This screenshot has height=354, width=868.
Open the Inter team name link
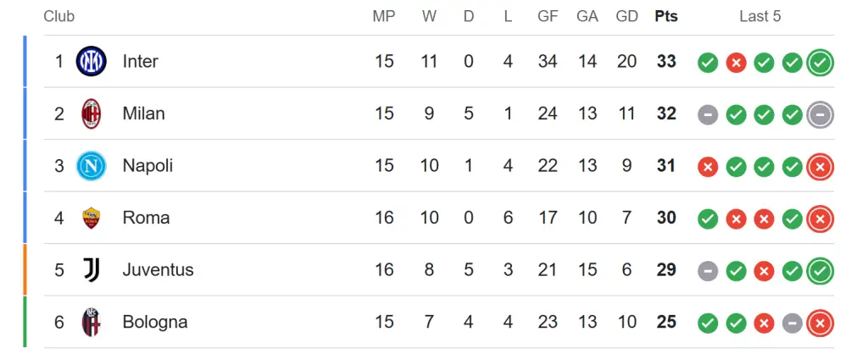point(140,61)
